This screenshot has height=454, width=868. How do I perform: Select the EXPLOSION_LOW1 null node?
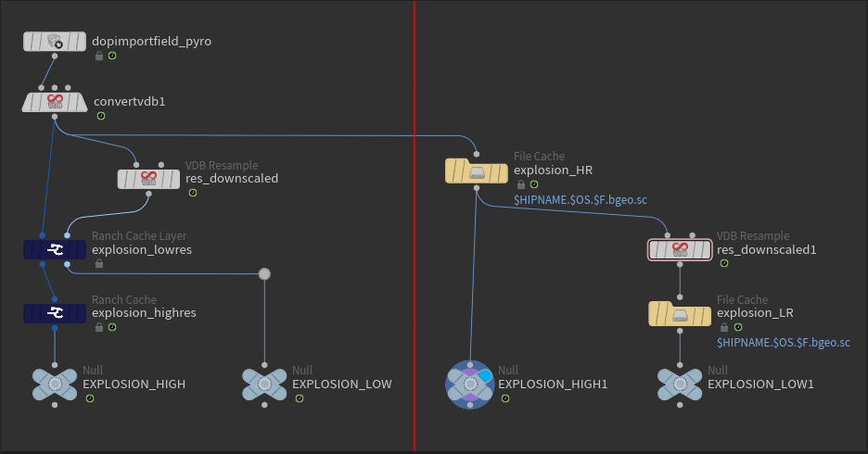click(680, 385)
